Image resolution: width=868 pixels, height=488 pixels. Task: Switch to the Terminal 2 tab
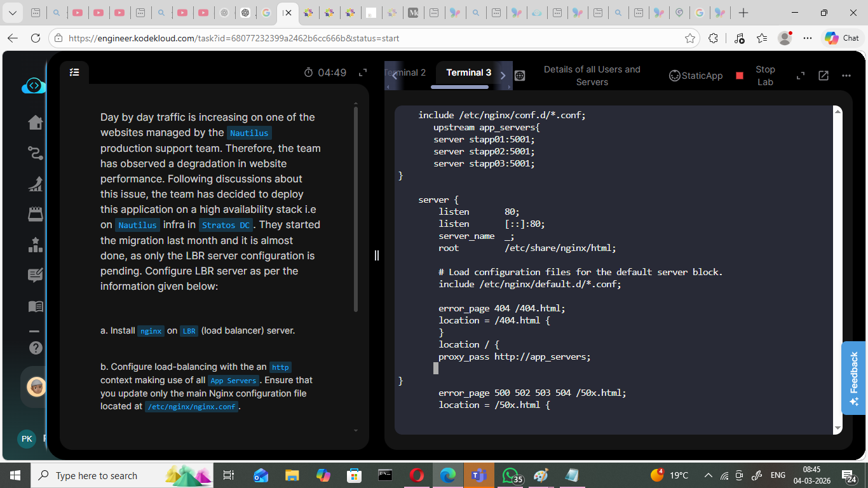pos(406,73)
